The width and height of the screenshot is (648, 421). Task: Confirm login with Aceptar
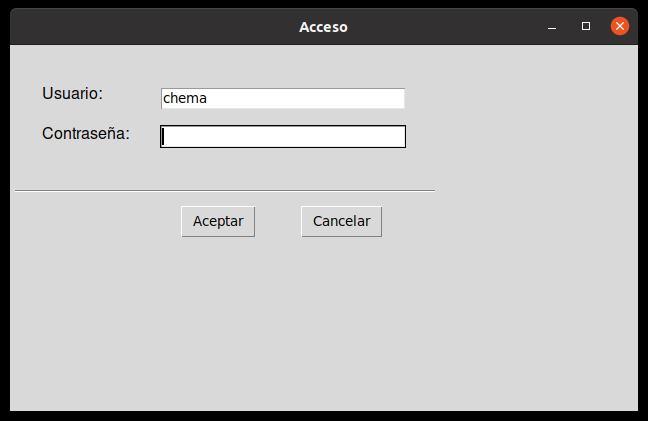pyautogui.click(x=218, y=221)
